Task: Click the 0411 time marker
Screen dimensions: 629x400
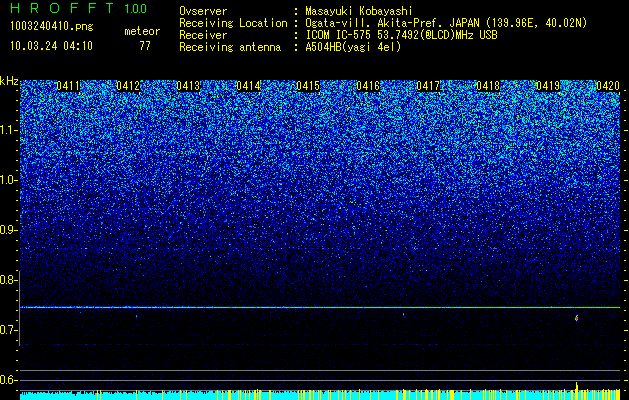Action: (x=68, y=86)
